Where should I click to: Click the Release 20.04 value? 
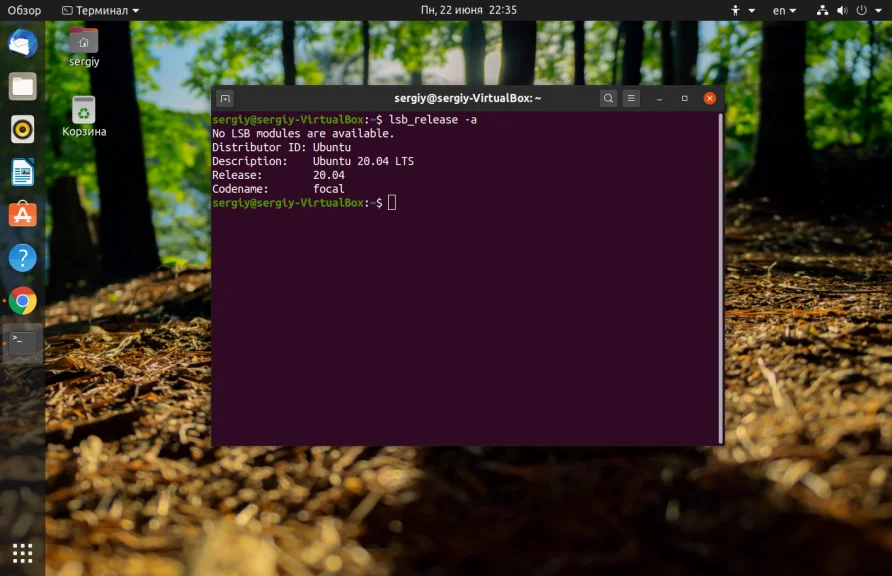pos(329,175)
